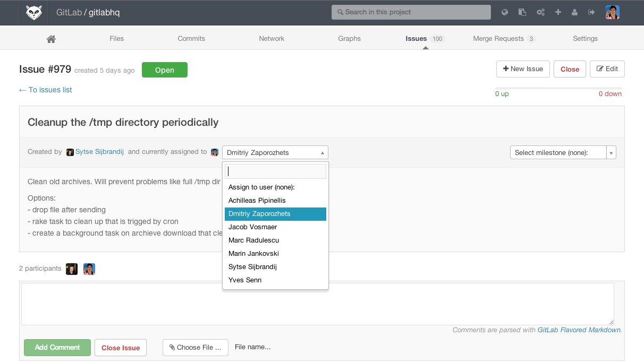This screenshot has height=363, width=644.
Task: Open the profile person icon
Action: (x=574, y=12)
